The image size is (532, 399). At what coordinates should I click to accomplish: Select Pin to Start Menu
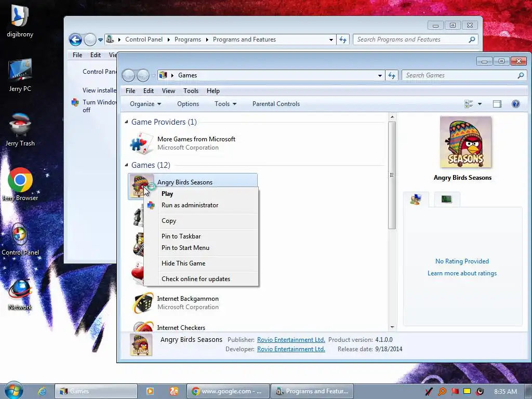[185, 248]
